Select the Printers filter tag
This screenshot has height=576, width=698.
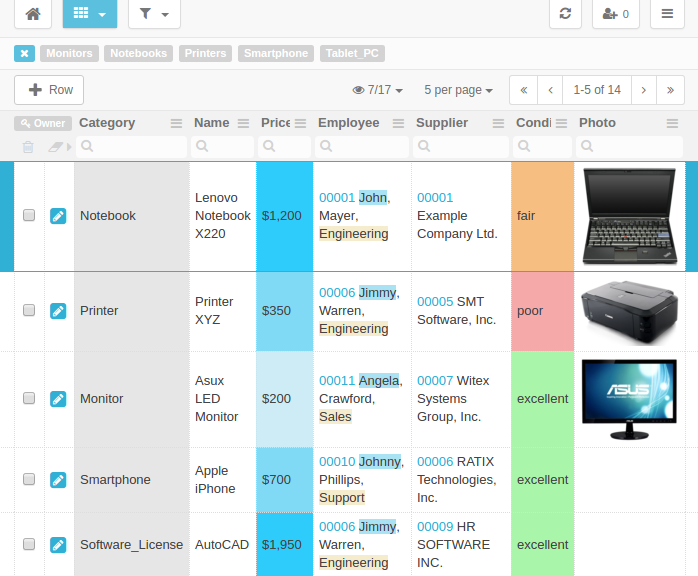tap(205, 53)
